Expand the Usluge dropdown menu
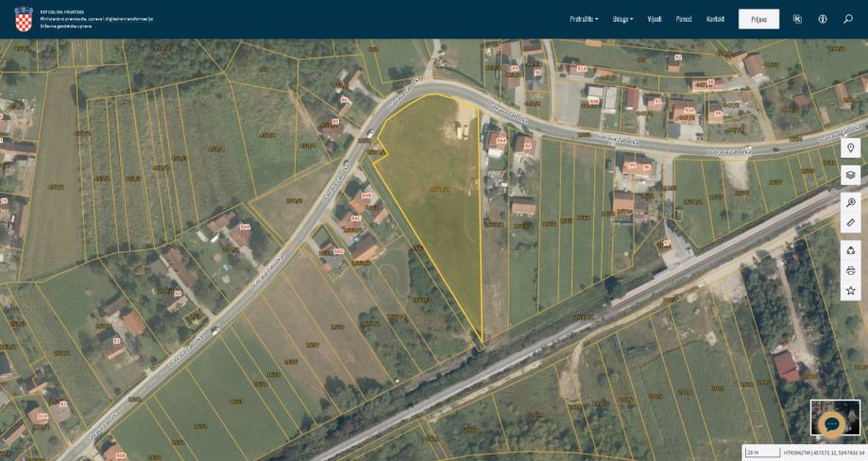This screenshot has height=461, width=868. pos(622,19)
